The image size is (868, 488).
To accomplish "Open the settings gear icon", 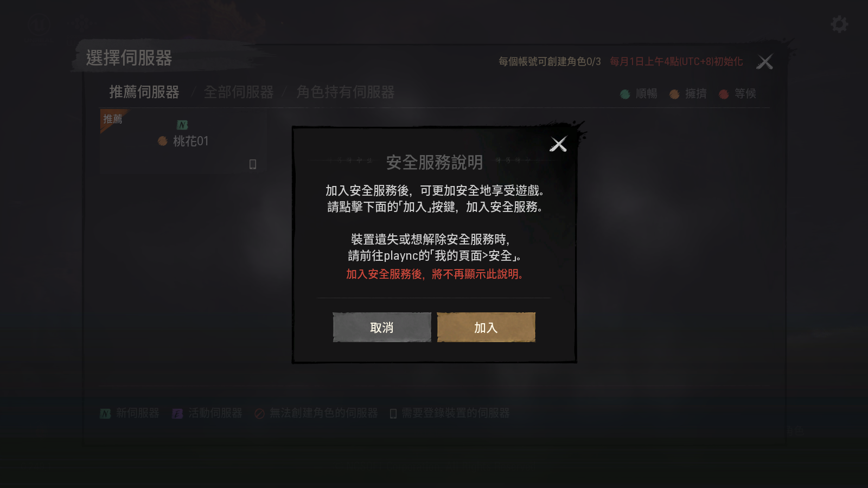I will point(839,24).
